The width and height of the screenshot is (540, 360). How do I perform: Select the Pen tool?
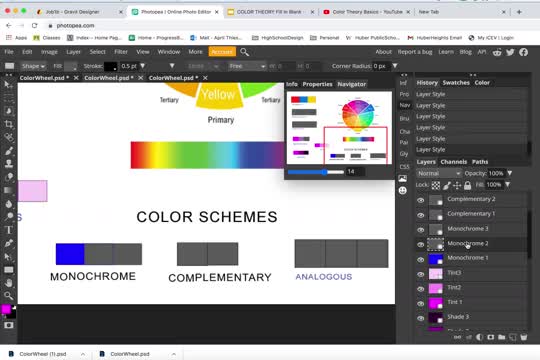tap(9, 243)
